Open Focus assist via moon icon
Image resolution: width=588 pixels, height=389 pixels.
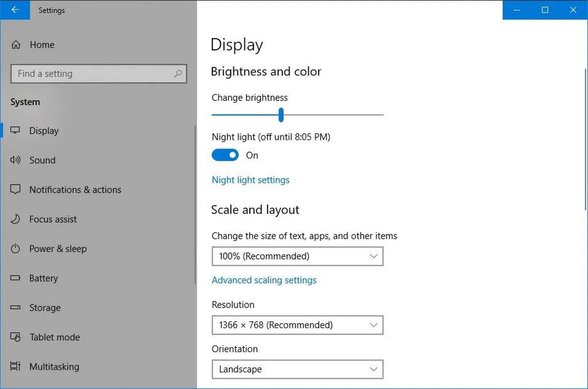point(16,219)
